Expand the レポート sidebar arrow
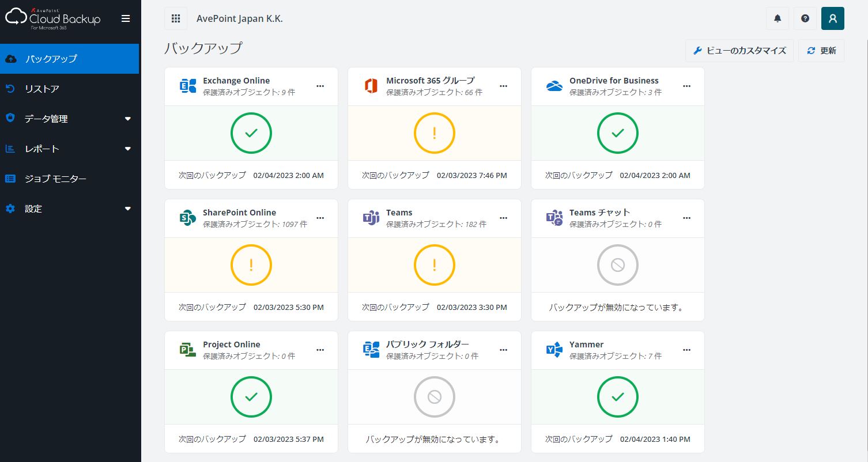This screenshot has height=462, width=868. click(128, 149)
